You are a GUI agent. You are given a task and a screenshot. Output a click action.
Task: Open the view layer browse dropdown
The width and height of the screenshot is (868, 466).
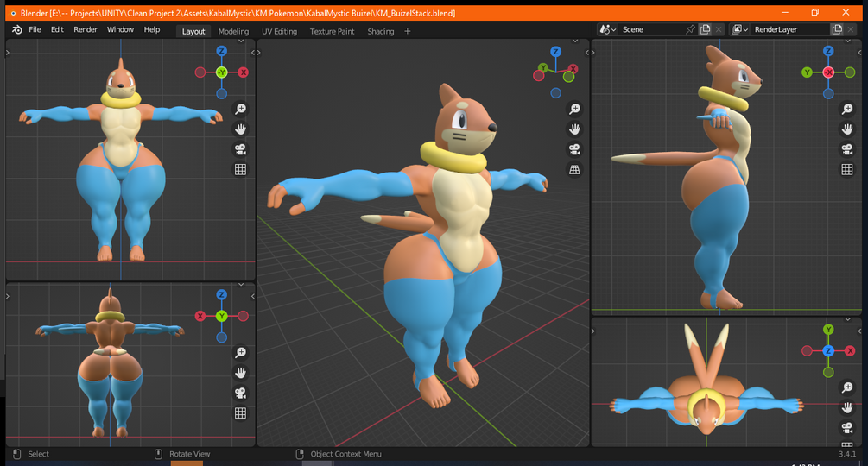coord(740,30)
